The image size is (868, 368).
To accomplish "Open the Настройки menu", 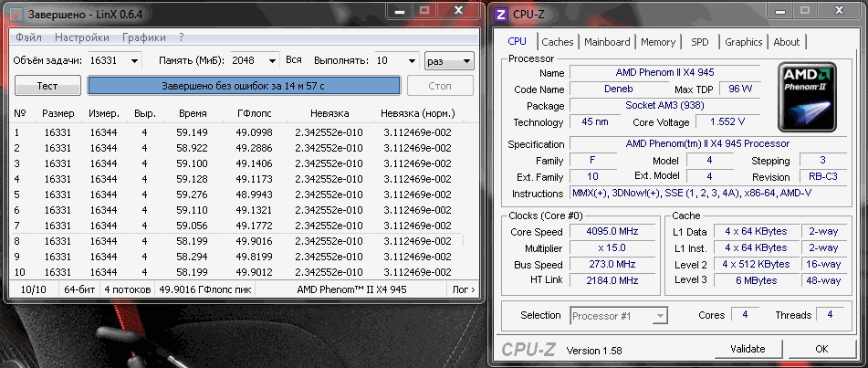I will click(81, 37).
